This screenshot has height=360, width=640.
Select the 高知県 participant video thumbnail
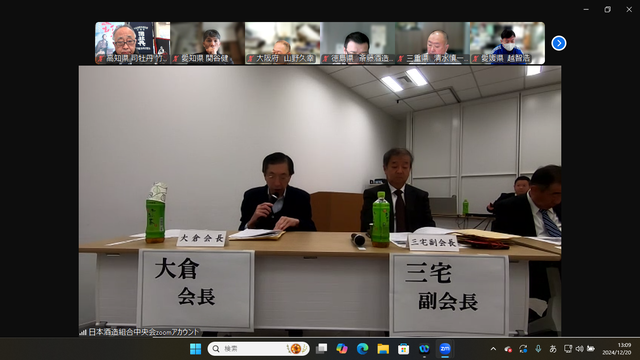(x=133, y=43)
